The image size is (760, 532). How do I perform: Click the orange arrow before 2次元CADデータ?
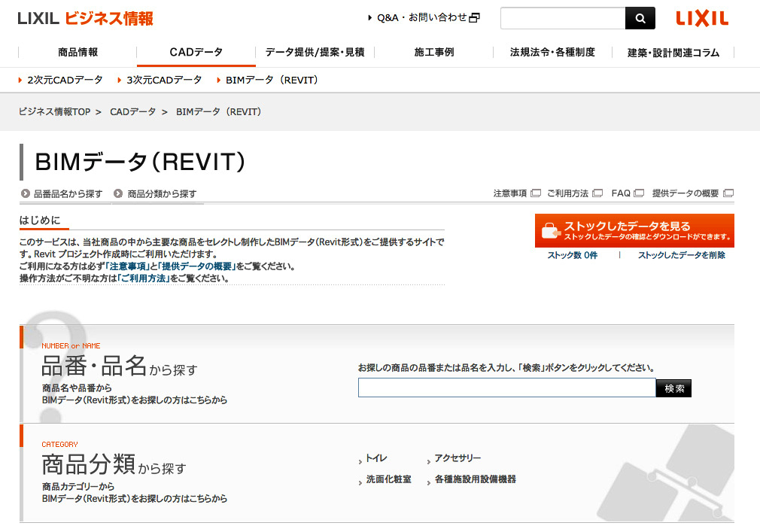point(20,80)
